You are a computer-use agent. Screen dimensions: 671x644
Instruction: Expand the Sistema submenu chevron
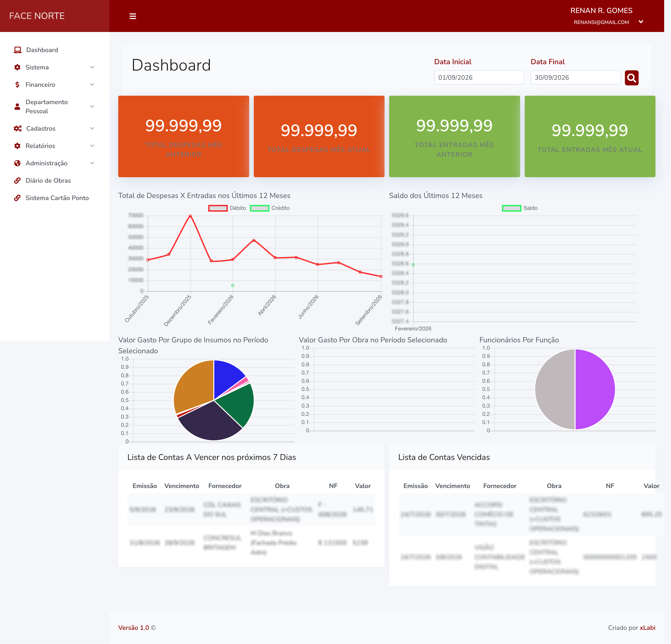point(92,68)
